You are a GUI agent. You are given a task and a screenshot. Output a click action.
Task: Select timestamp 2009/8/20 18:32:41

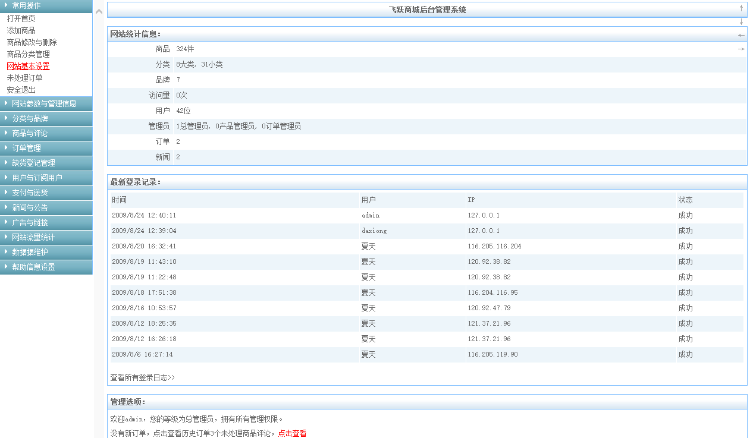point(143,246)
